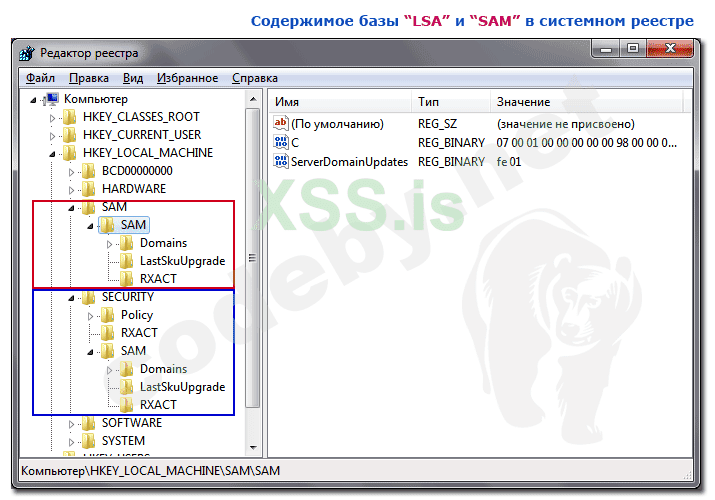Screen dimensions: 715x500
Task: Click the tree scrollbar down arrow
Action: (253, 448)
